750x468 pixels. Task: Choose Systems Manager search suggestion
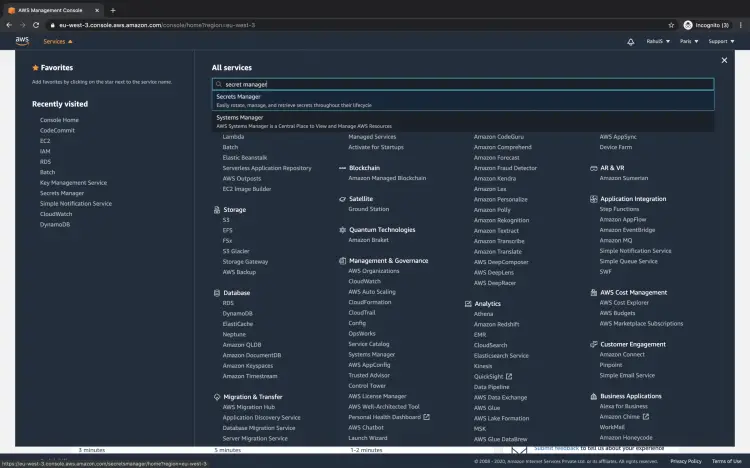click(x=240, y=117)
